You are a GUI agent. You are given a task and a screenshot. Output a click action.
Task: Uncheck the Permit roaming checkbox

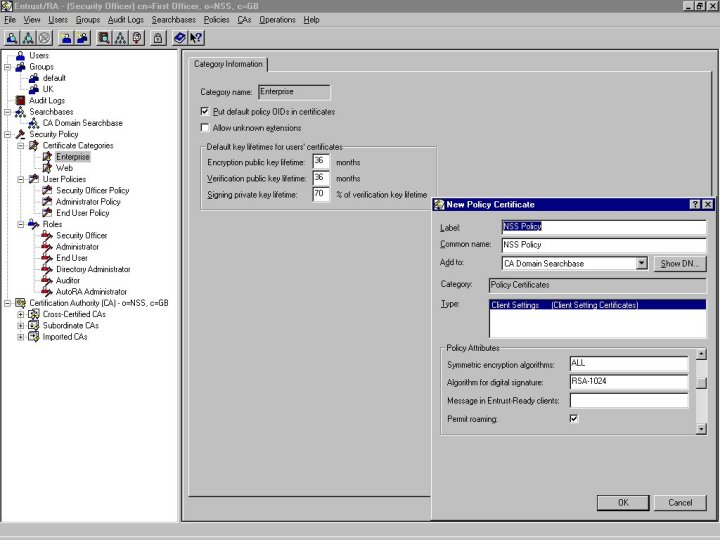coord(574,418)
